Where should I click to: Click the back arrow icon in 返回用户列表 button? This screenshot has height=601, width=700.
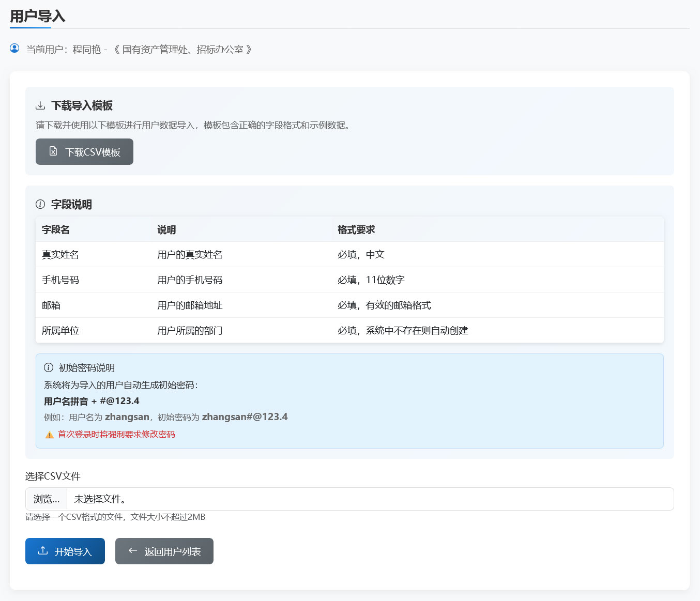coord(132,551)
